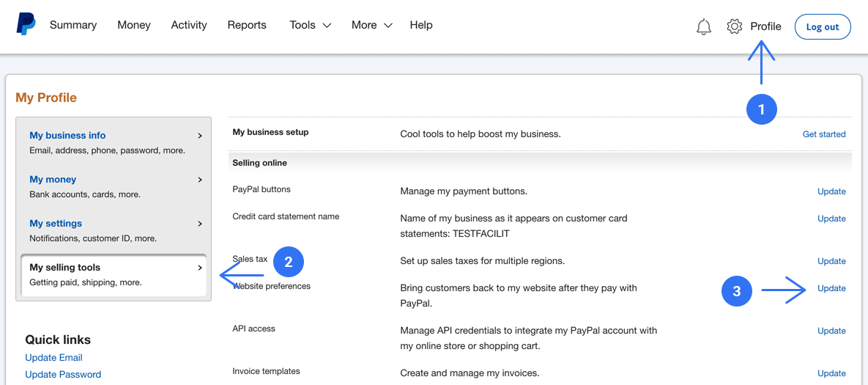The height and width of the screenshot is (385, 868).
Task: Click the 'Quick links' heading
Action: [x=58, y=340]
